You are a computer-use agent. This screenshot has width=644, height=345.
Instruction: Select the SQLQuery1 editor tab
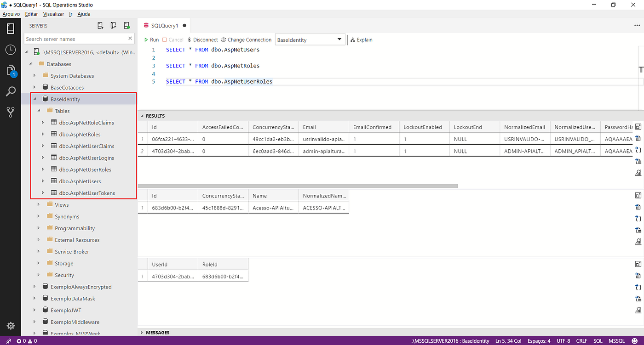coord(165,26)
